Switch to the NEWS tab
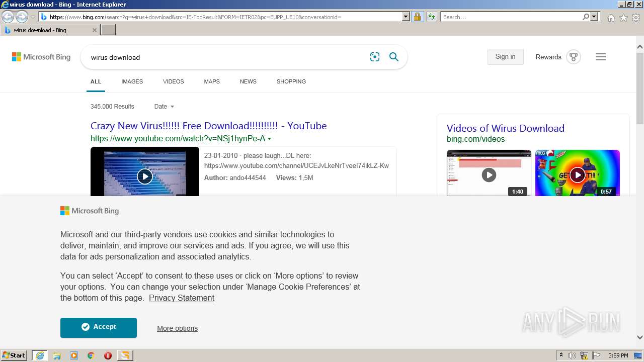This screenshot has width=644, height=362. [248, 81]
